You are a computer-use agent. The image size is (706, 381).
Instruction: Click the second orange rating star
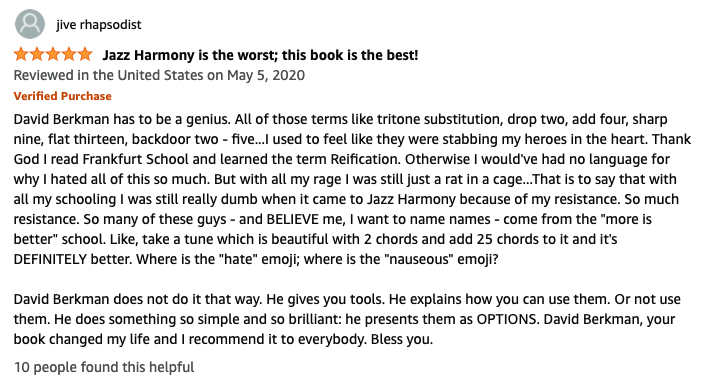[x=37, y=55]
